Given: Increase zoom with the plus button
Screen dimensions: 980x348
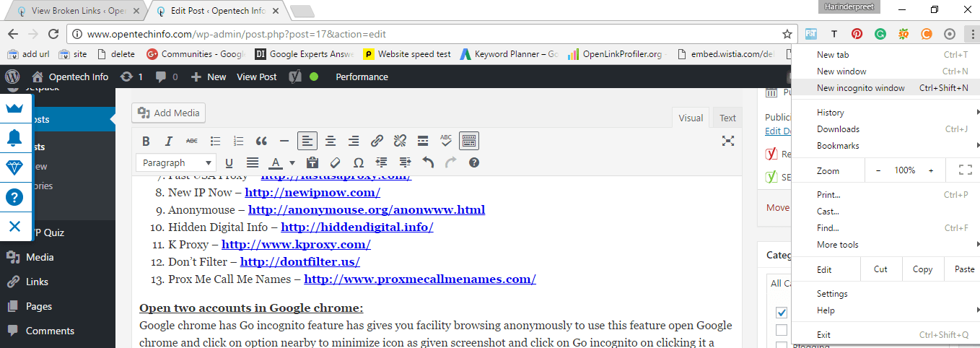Looking at the screenshot, I should pyautogui.click(x=931, y=170).
